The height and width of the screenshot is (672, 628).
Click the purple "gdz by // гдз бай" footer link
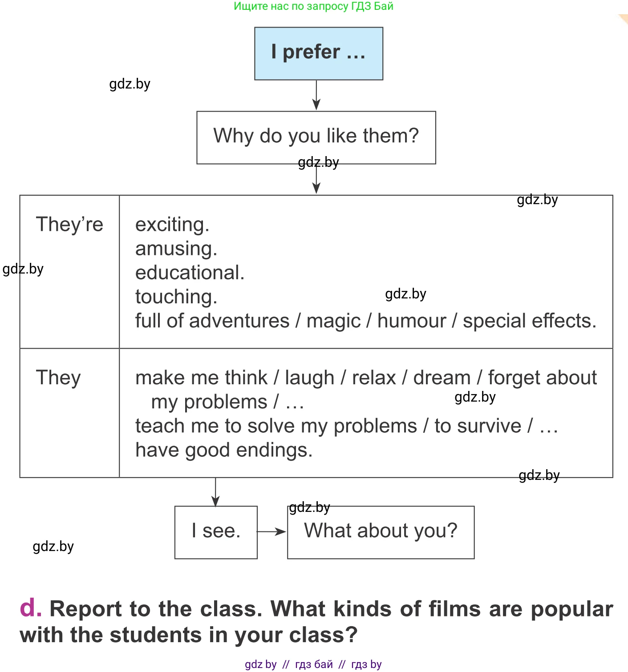click(313, 664)
